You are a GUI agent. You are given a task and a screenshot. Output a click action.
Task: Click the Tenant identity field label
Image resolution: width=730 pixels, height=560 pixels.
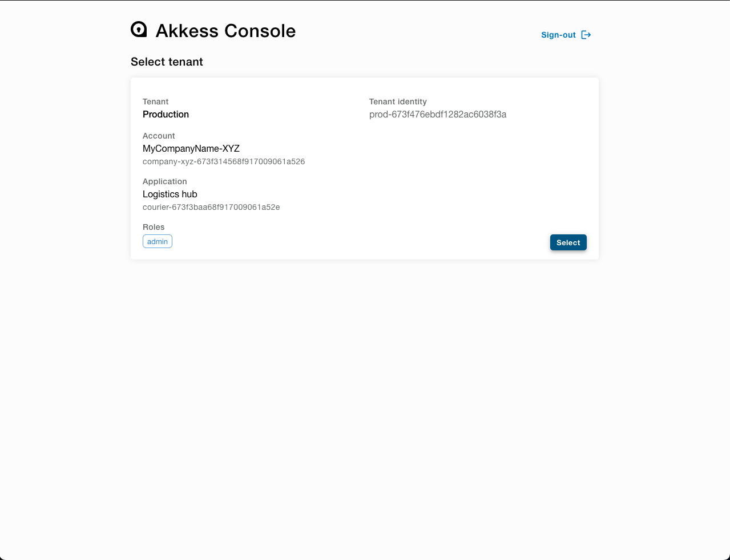point(398,102)
